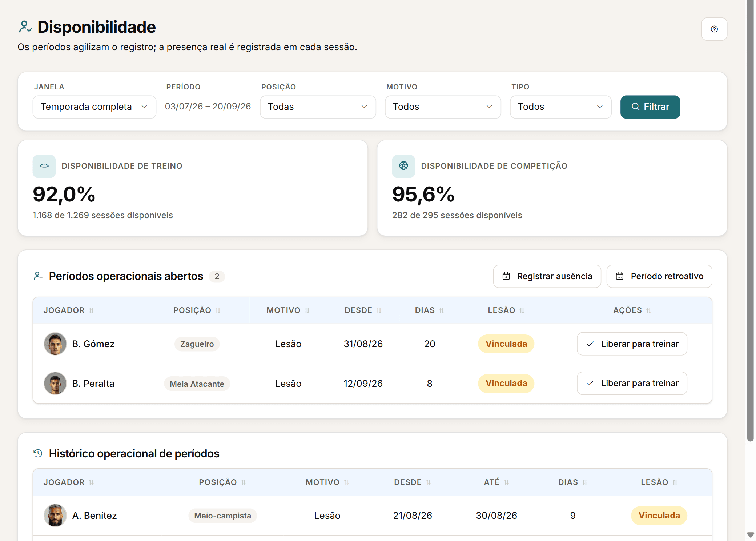Click Registrar ausência button
The image size is (756, 541).
click(547, 276)
